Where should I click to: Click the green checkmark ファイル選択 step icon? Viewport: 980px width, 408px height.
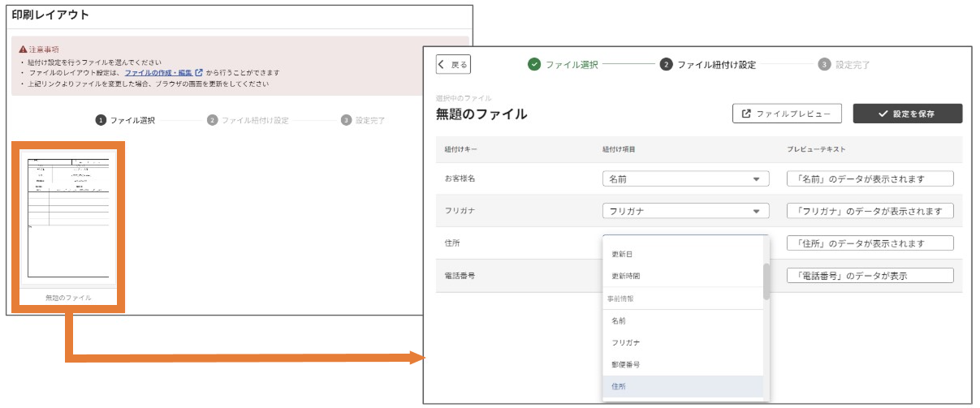pos(533,65)
